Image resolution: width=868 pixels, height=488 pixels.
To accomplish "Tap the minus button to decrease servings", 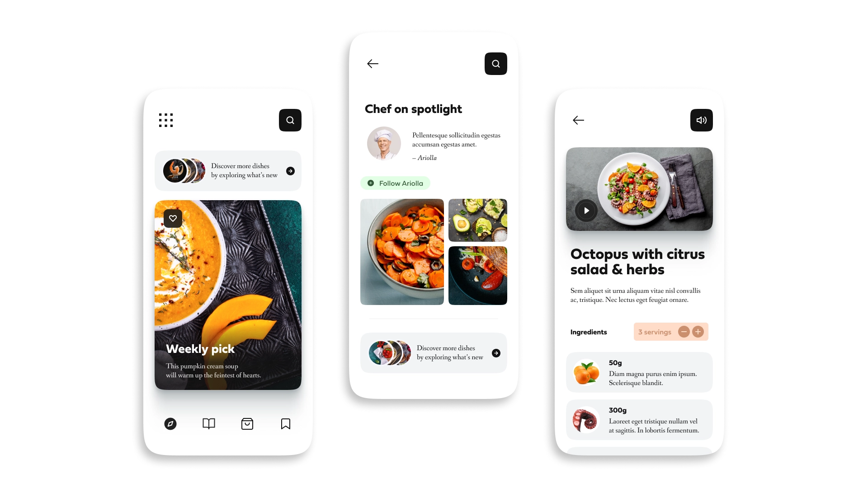I will click(684, 332).
